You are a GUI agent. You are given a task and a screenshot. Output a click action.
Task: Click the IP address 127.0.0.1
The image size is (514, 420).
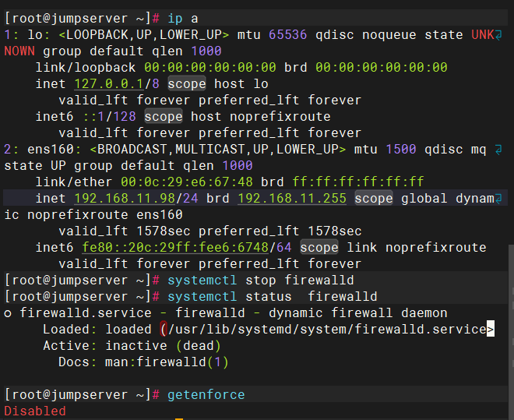click(109, 84)
